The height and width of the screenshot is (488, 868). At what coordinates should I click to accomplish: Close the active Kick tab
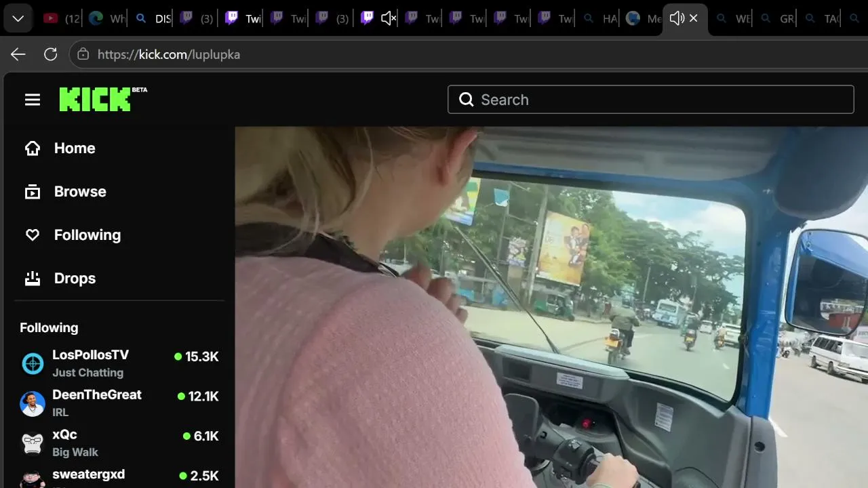pyautogui.click(x=694, y=18)
